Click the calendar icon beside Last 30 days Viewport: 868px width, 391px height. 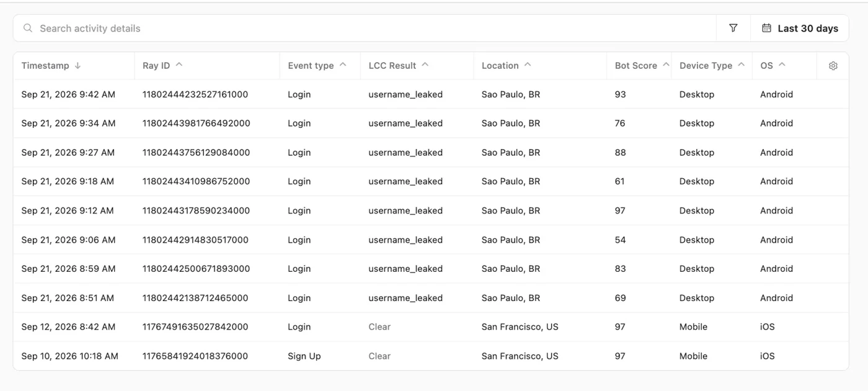tap(766, 28)
